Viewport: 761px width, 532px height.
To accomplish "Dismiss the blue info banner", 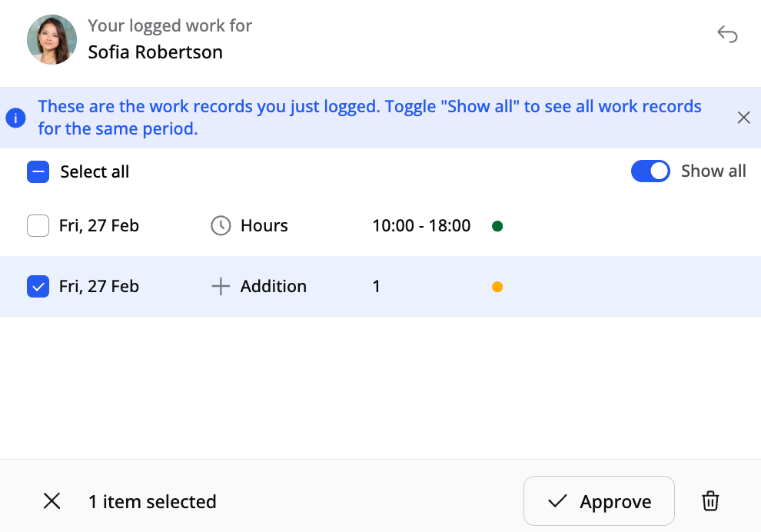I will point(743,118).
